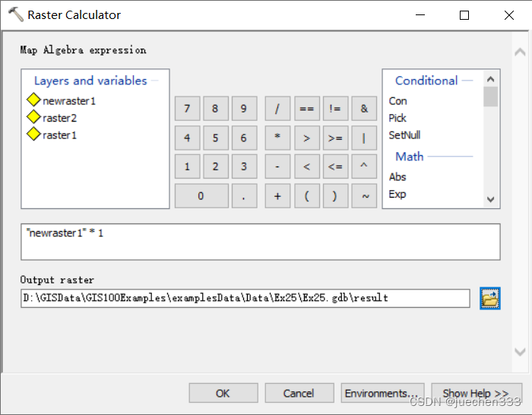This screenshot has width=532, height=415.
Task: Click the division / operator button
Action: (x=277, y=109)
